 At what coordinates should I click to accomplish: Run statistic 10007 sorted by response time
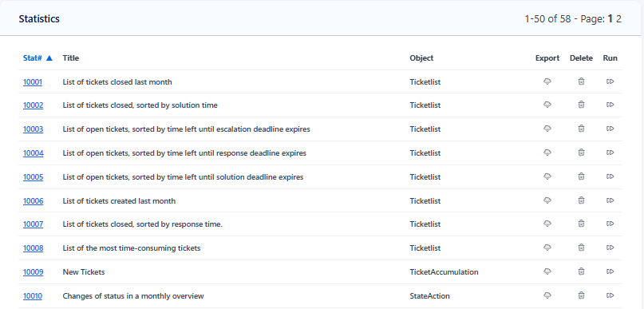(x=610, y=224)
